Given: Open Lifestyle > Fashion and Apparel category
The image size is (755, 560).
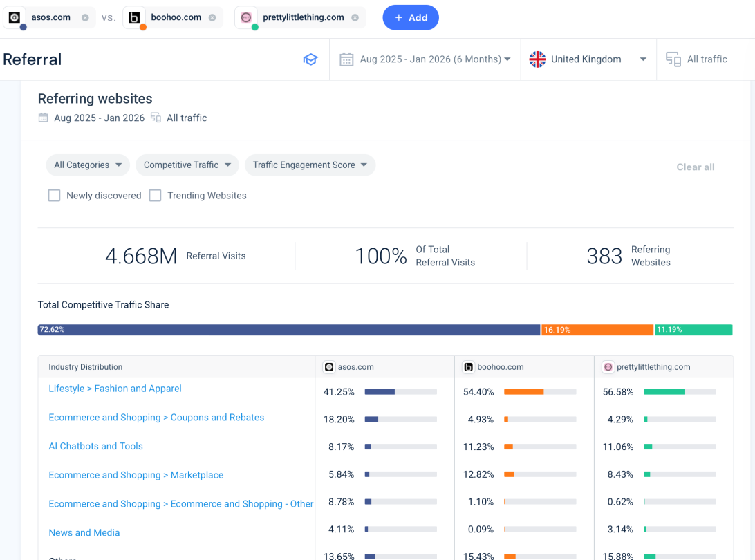Looking at the screenshot, I should 115,389.
